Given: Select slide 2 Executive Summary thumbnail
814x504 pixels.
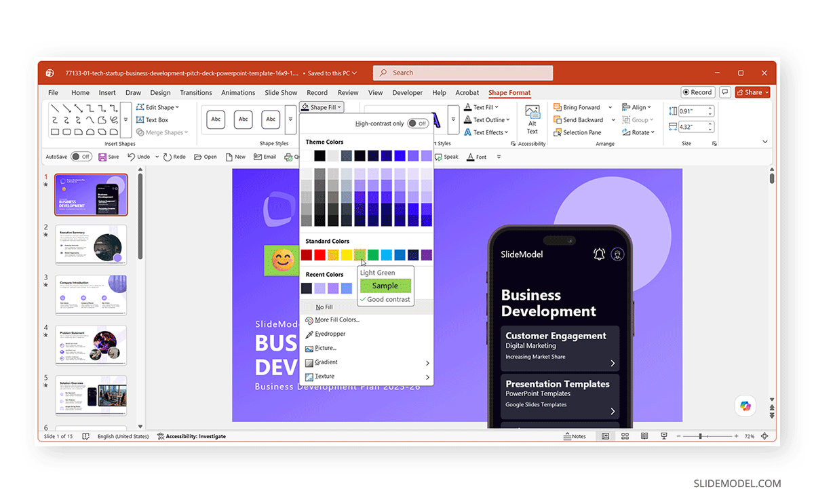Looking at the screenshot, I should pyautogui.click(x=91, y=244).
